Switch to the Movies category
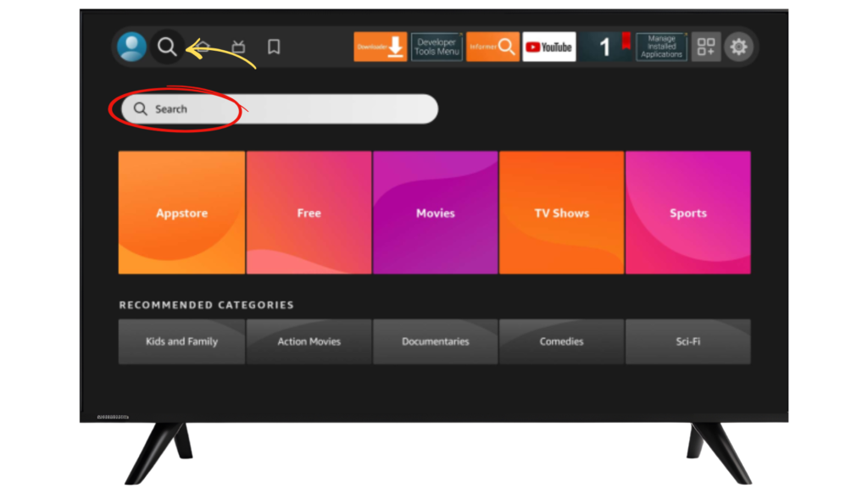This screenshot has width=868, height=488. [x=435, y=213]
